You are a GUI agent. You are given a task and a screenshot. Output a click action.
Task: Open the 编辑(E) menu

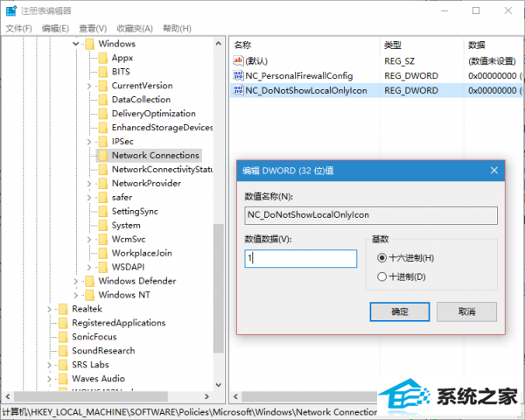click(55, 29)
